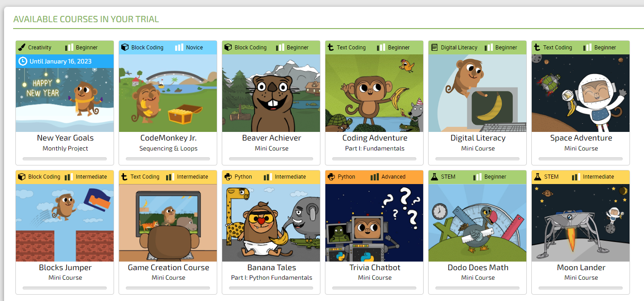Open the New Year Goals course thumbnail
The width and height of the screenshot is (644, 301).
point(65,100)
